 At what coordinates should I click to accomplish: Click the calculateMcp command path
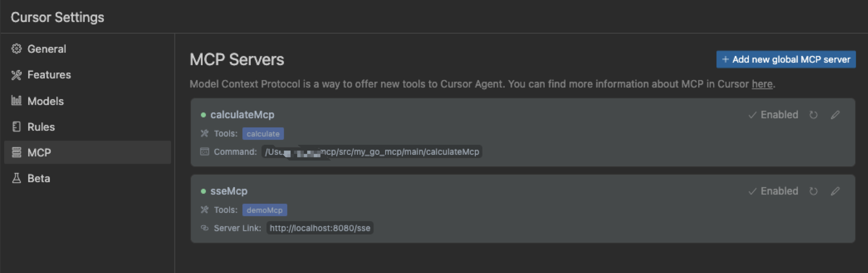372,152
